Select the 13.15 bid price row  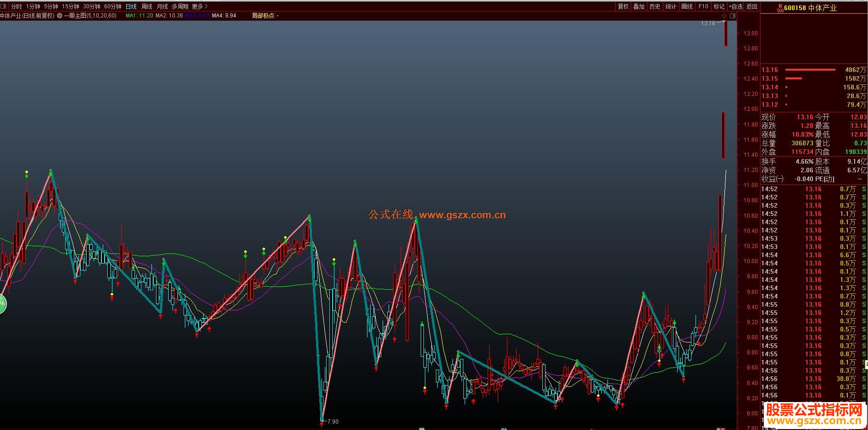click(813, 78)
